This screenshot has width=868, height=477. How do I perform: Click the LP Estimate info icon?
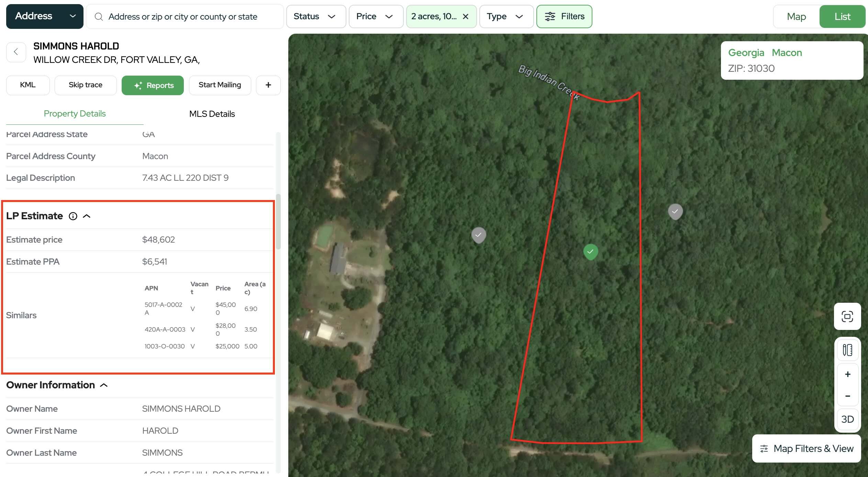pyautogui.click(x=73, y=216)
